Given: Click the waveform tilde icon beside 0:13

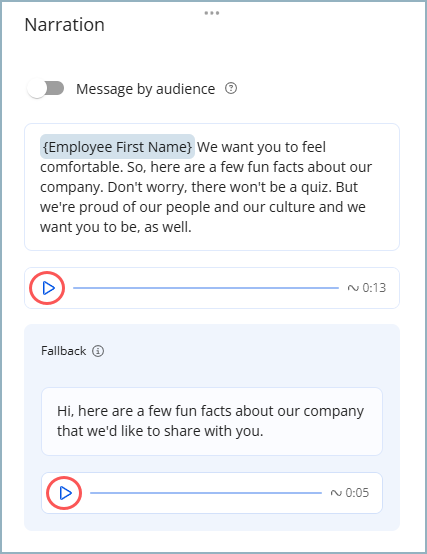Looking at the screenshot, I should pos(353,288).
